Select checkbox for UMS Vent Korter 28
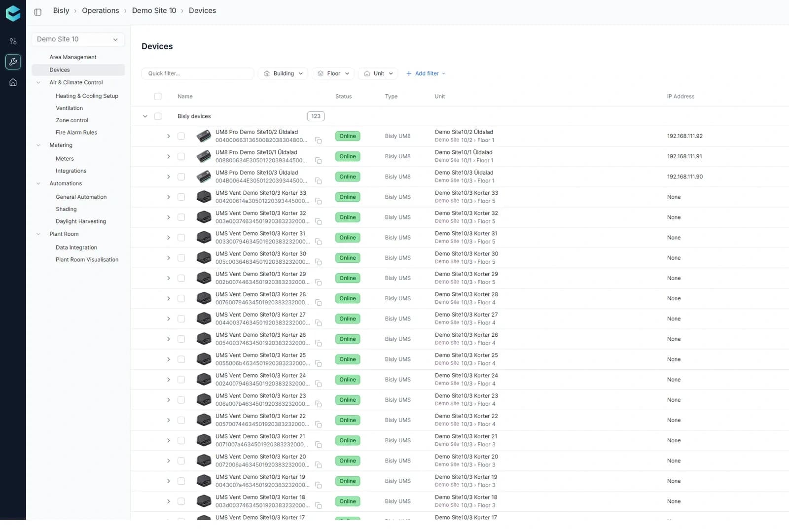Image resolution: width=789 pixels, height=532 pixels. [181, 298]
